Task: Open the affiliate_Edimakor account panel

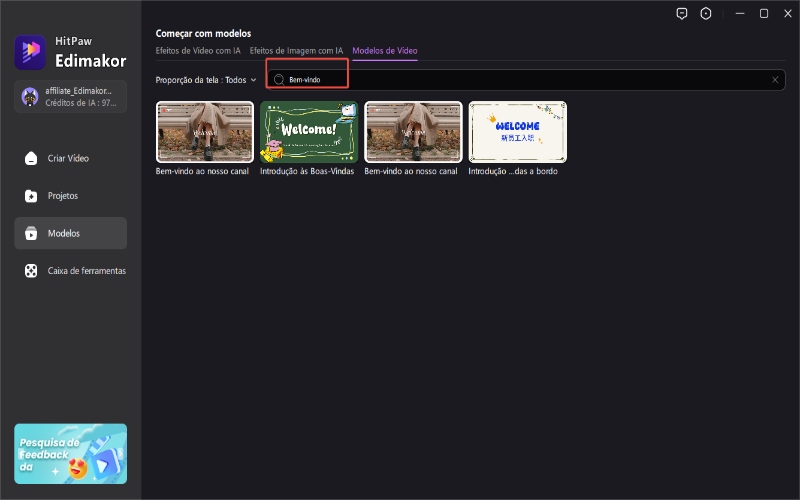Action: point(70,96)
